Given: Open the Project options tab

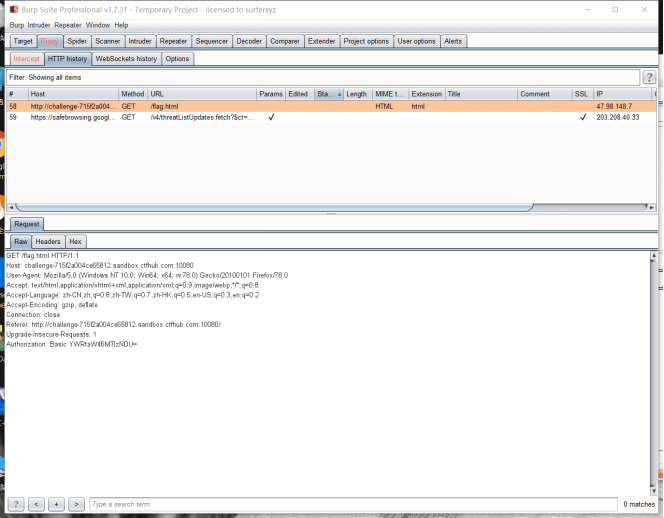Looking at the screenshot, I should click(366, 41).
